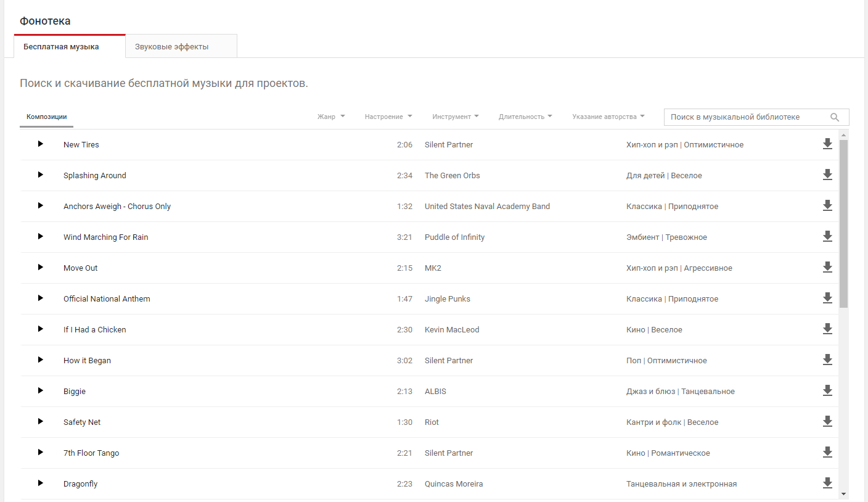
Task: Click artist Quincas Moreira
Action: tap(454, 484)
